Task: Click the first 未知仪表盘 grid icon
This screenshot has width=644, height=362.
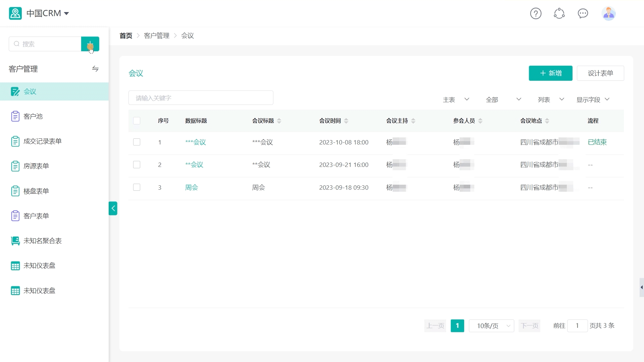Action: click(x=15, y=266)
